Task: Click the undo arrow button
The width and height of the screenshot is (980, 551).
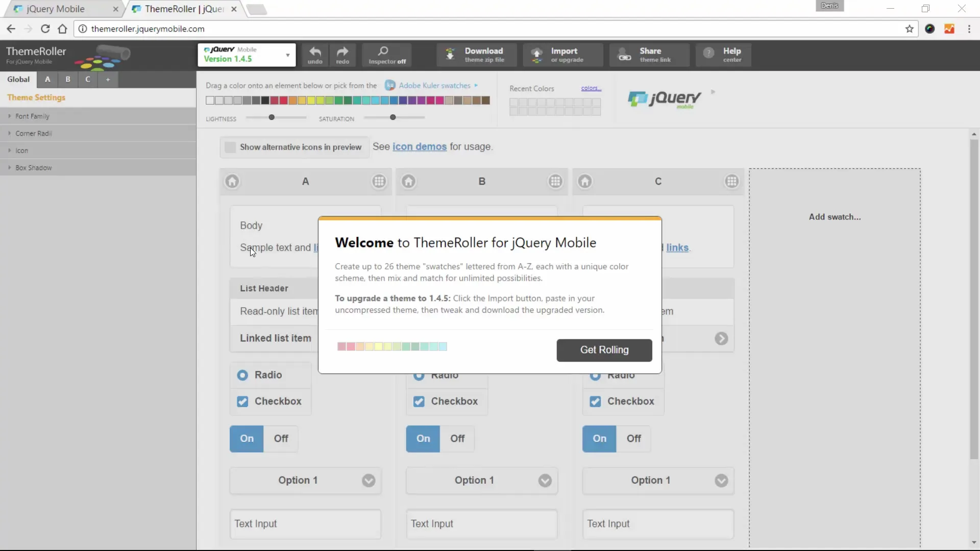Action: [315, 55]
